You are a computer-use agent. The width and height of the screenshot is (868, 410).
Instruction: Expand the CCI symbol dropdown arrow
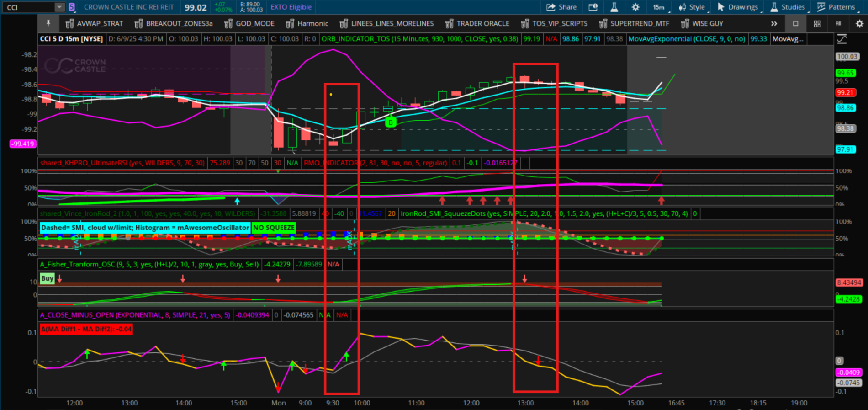click(x=59, y=7)
